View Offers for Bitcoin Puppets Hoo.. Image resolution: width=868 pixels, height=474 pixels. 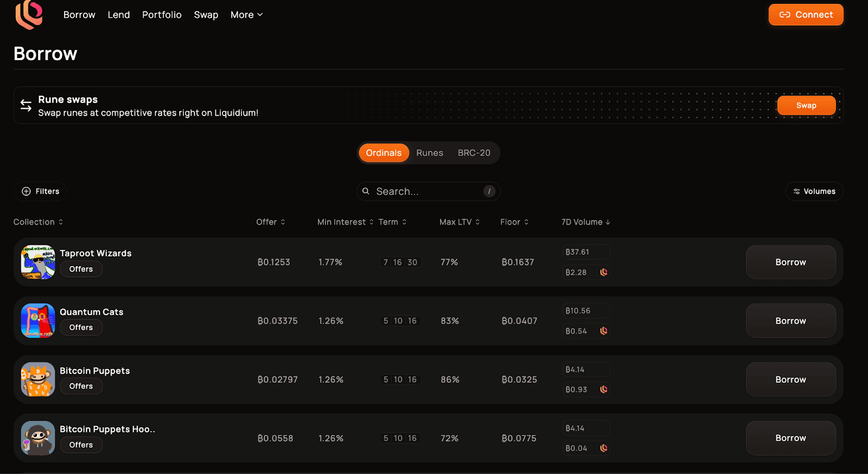(81, 445)
